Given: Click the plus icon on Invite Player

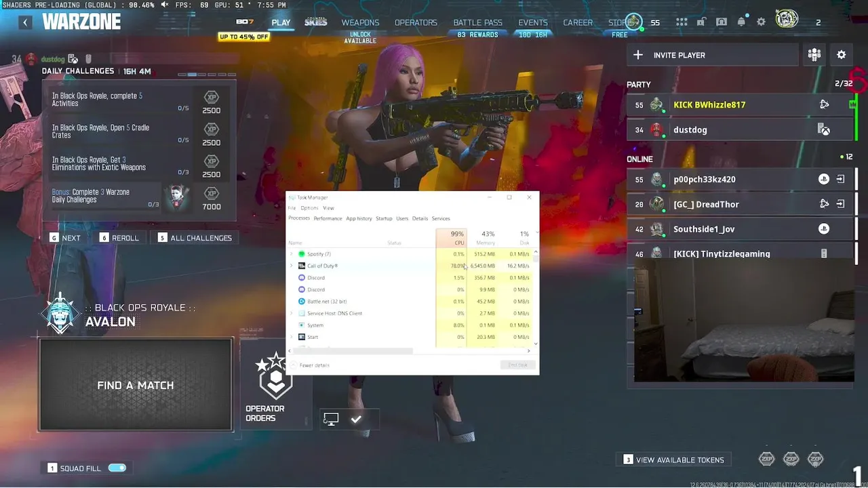Looking at the screenshot, I should tap(637, 55).
